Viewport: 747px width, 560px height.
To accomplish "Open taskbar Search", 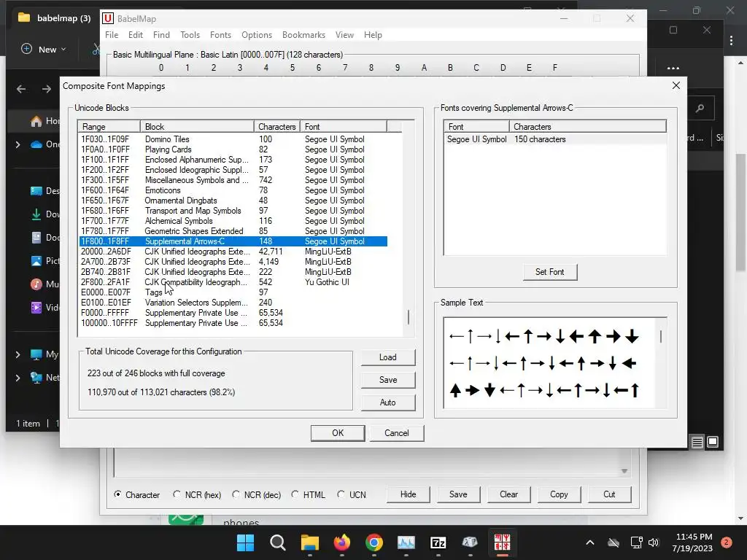I will point(278,542).
